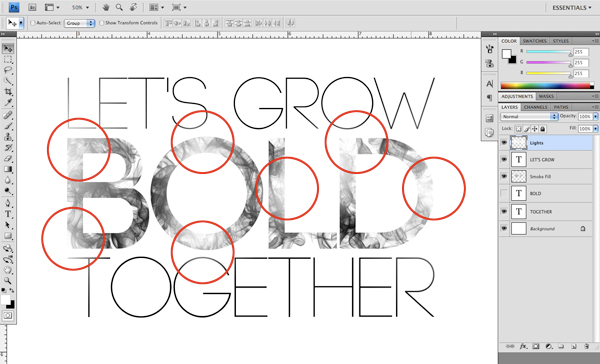The image size is (600, 364).
Task: Hide the Background layer
Action: (x=504, y=229)
